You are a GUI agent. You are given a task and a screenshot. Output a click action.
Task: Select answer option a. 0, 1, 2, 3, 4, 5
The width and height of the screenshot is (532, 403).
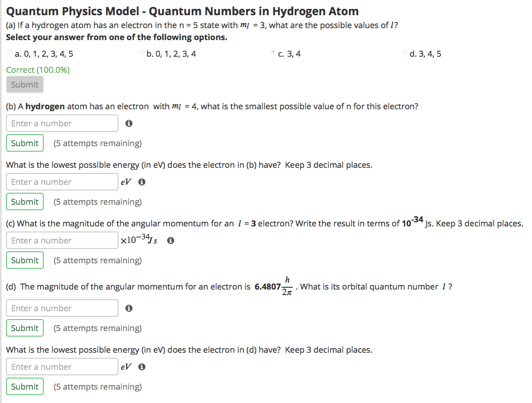coord(10,52)
